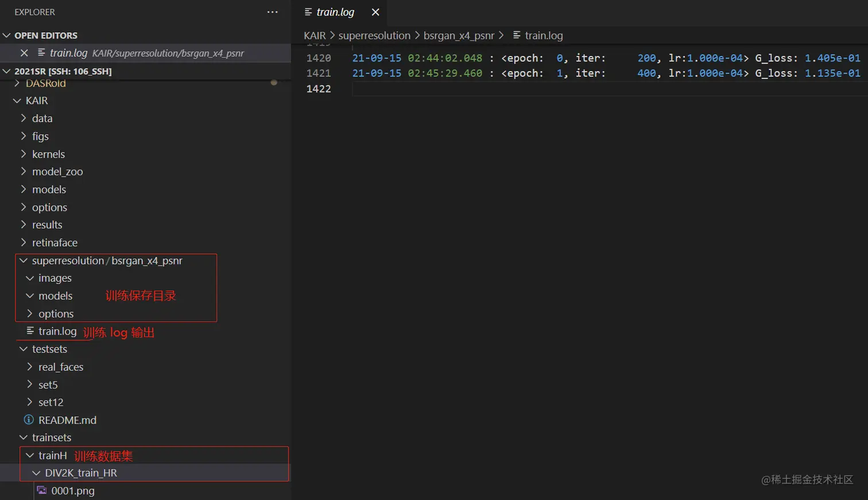
Task: Click timestamp 02:44:02.048 in the log
Action: point(445,58)
